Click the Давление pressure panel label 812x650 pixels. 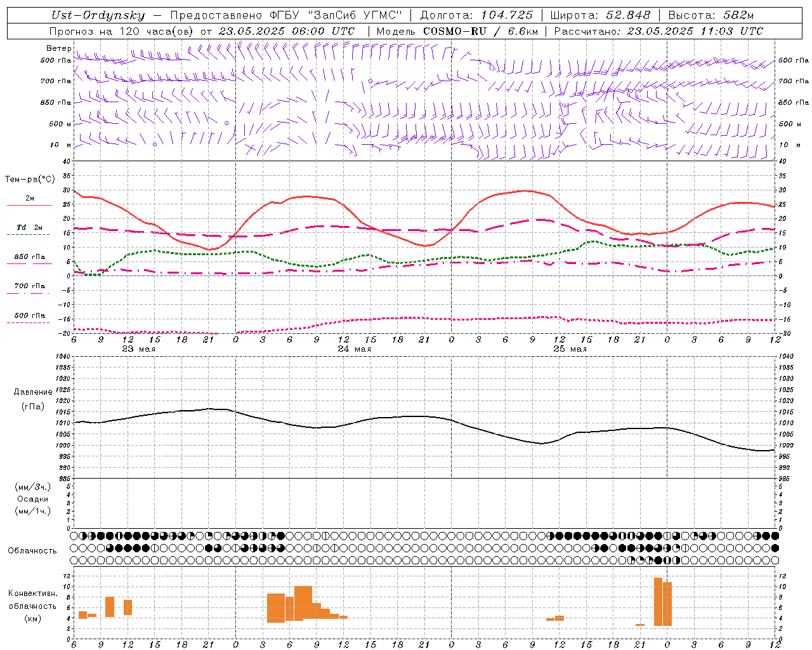click(x=33, y=392)
